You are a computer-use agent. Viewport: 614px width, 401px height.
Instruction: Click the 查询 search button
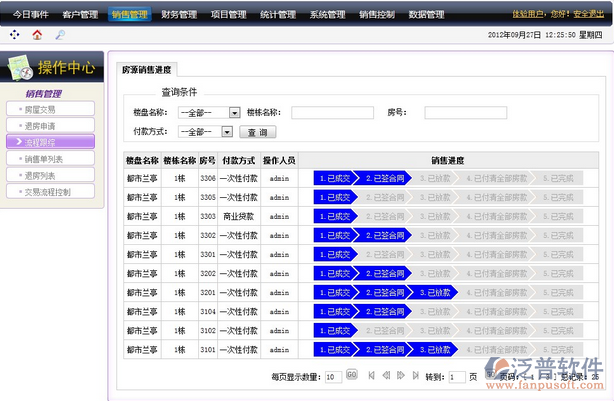(258, 131)
